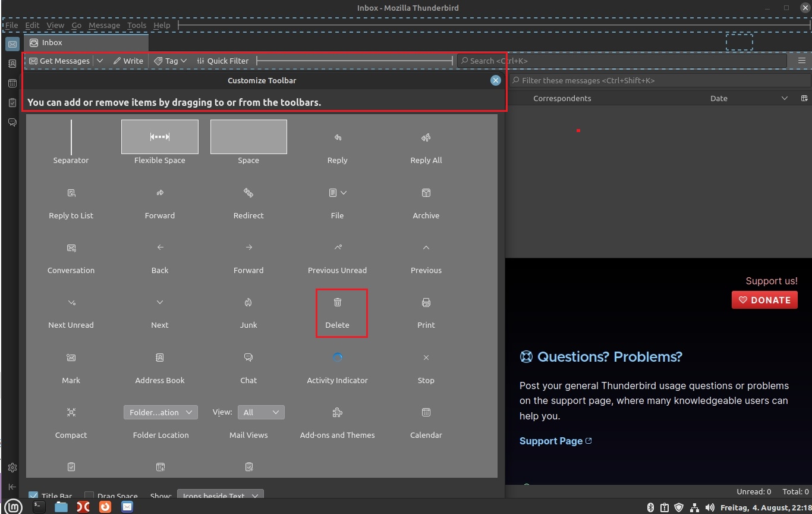Open the Mail Views 'All' dropdown

261,412
